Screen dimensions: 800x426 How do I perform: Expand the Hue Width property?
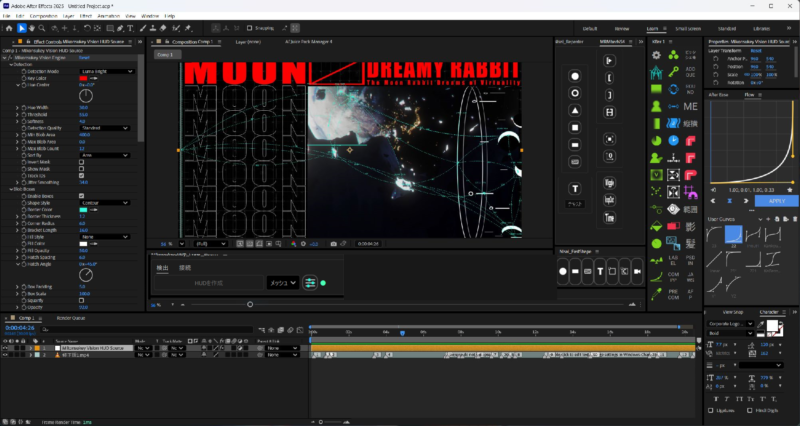[x=17, y=108]
